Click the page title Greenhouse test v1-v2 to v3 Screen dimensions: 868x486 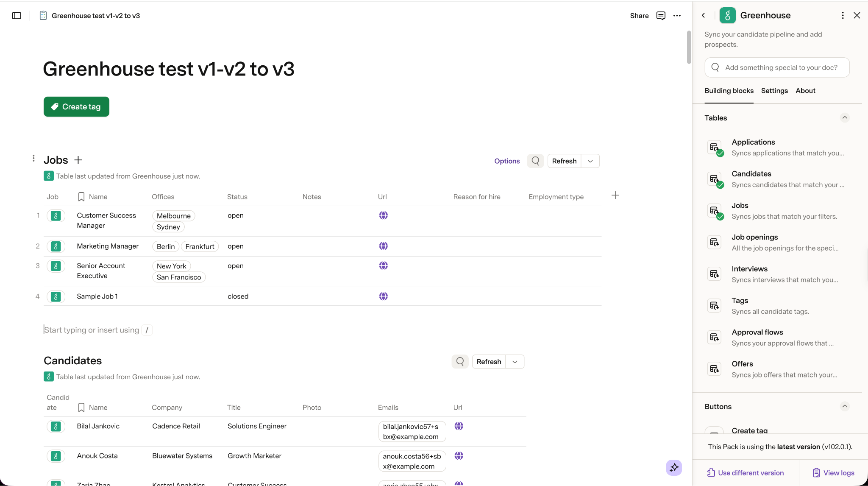tap(169, 69)
